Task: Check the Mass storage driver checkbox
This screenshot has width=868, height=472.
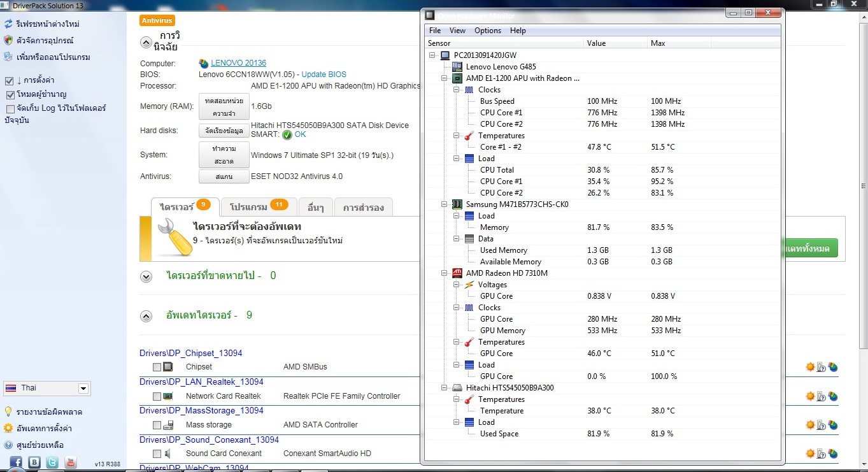Action: (x=157, y=425)
